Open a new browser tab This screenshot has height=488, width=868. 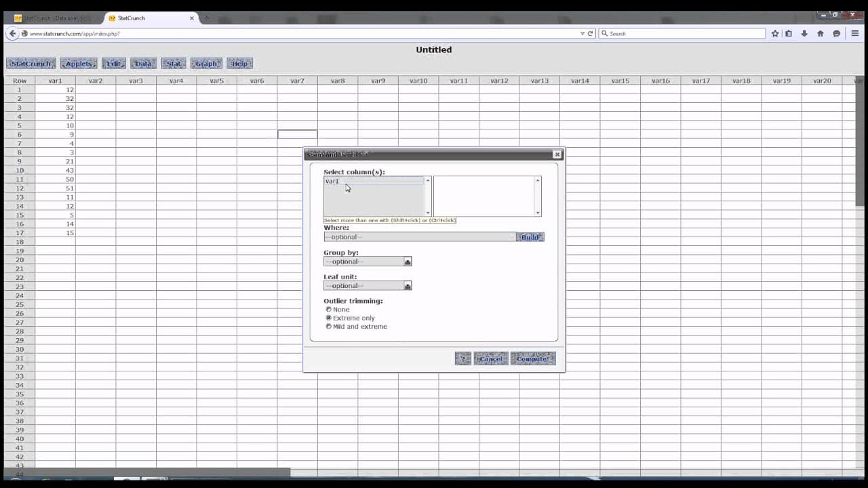click(206, 18)
